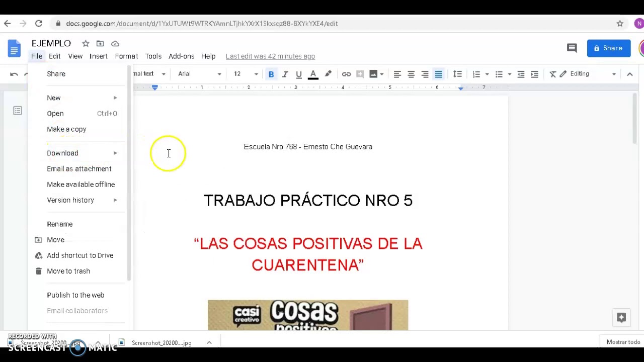This screenshot has width=644, height=362.
Task: Check the cloud document status icon
Action: (x=115, y=44)
